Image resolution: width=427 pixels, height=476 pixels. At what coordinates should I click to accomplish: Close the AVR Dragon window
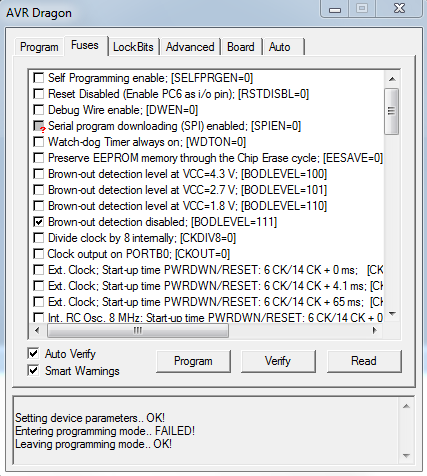(x=399, y=9)
